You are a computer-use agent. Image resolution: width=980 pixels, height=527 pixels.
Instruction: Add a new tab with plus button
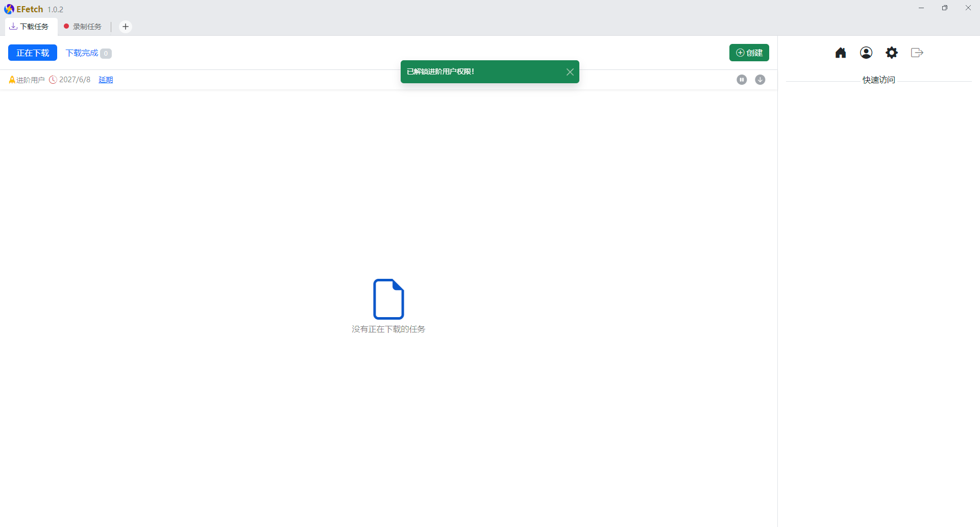[x=126, y=27]
